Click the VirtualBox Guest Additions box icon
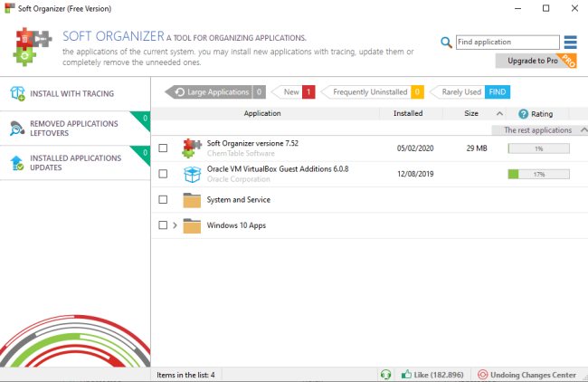The image size is (588, 382). pos(192,174)
